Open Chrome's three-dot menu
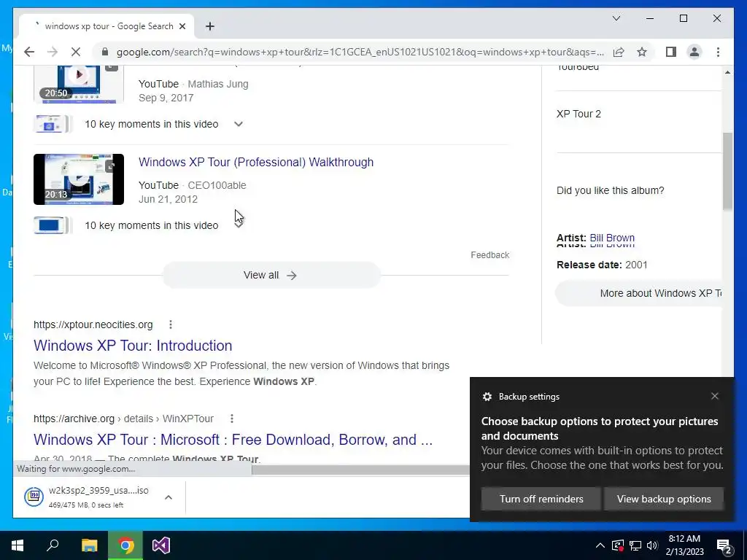 (x=718, y=52)
